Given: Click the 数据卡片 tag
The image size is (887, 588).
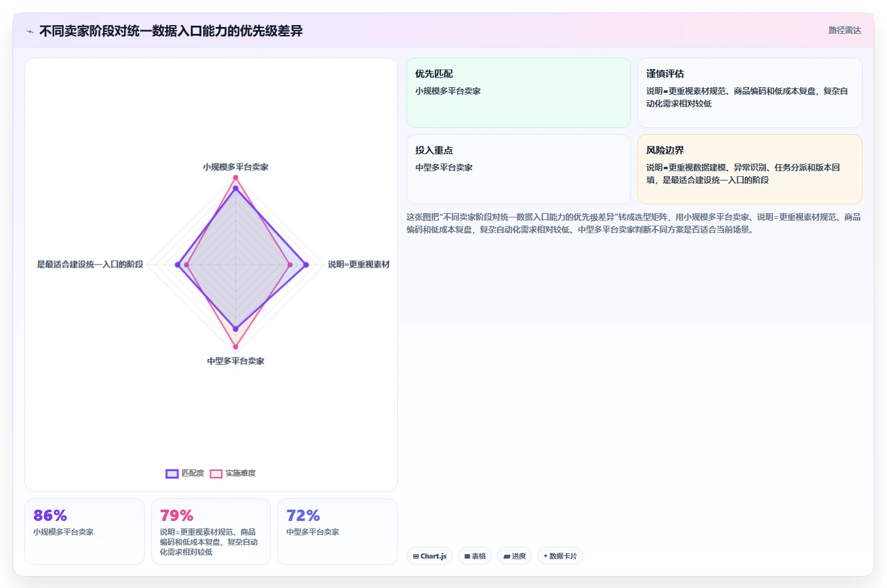Looking at the screenshot, I should (560, 556).
